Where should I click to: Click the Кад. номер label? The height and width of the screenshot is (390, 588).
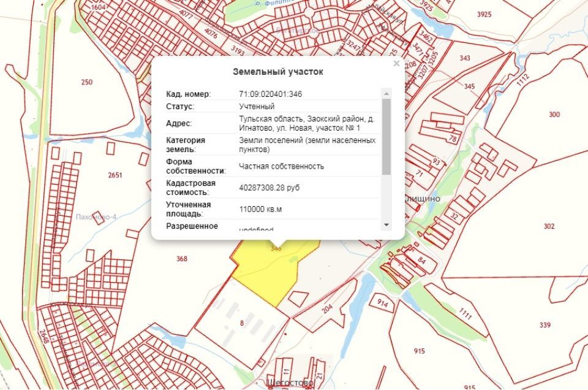188,94
